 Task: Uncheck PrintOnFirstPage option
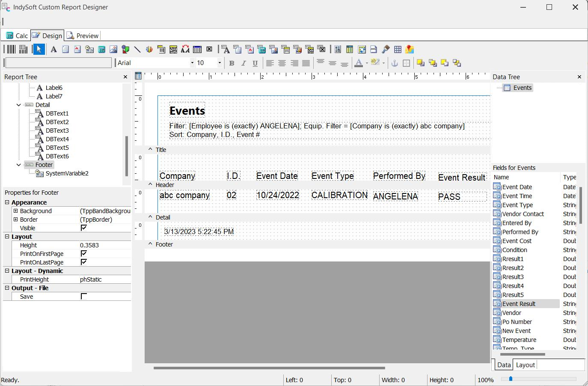(84, 253)
